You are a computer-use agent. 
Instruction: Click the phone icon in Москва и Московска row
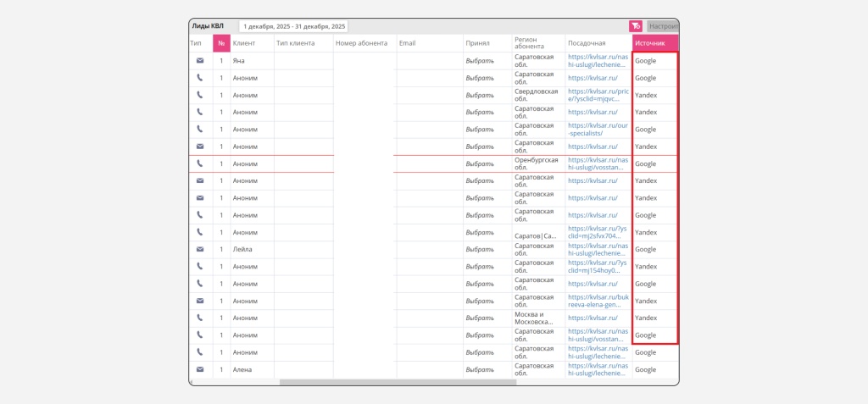point(200,318)
